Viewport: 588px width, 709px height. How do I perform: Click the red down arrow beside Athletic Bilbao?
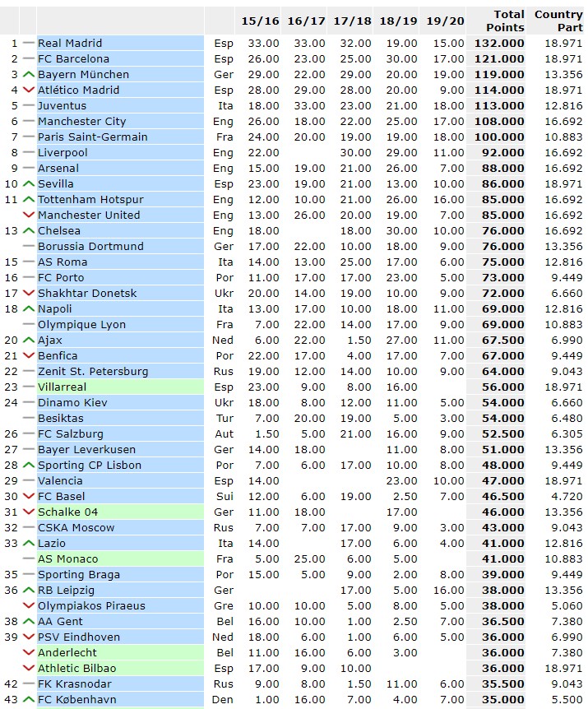(29, 669)
